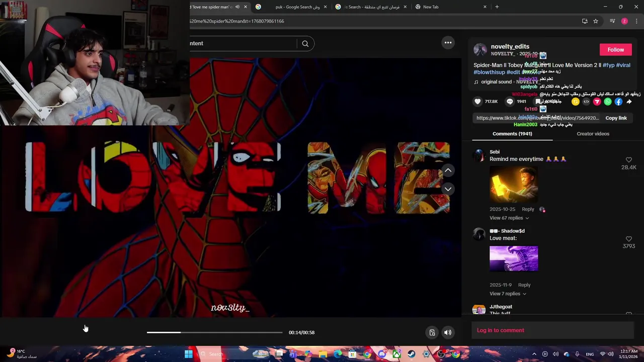Open Shadow$d's comment image thumbnail
644x362 pixels.
pos(514,258)
